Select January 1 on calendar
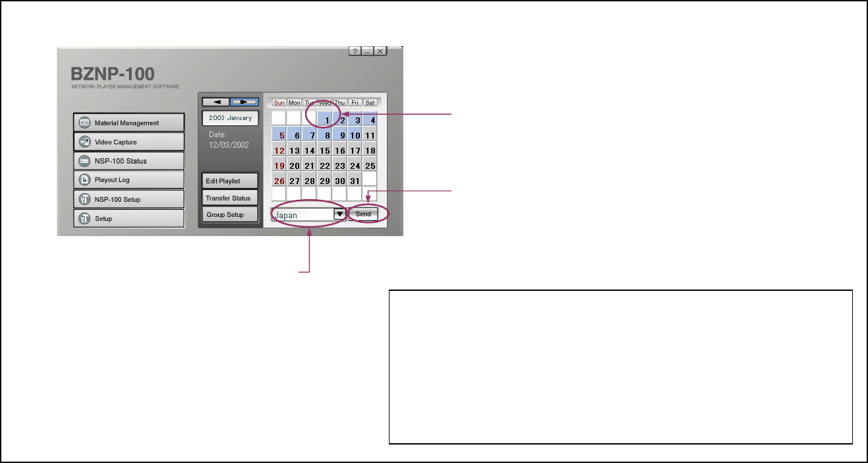The height and width of the screenshot is (463, 868). coord(325,118)
